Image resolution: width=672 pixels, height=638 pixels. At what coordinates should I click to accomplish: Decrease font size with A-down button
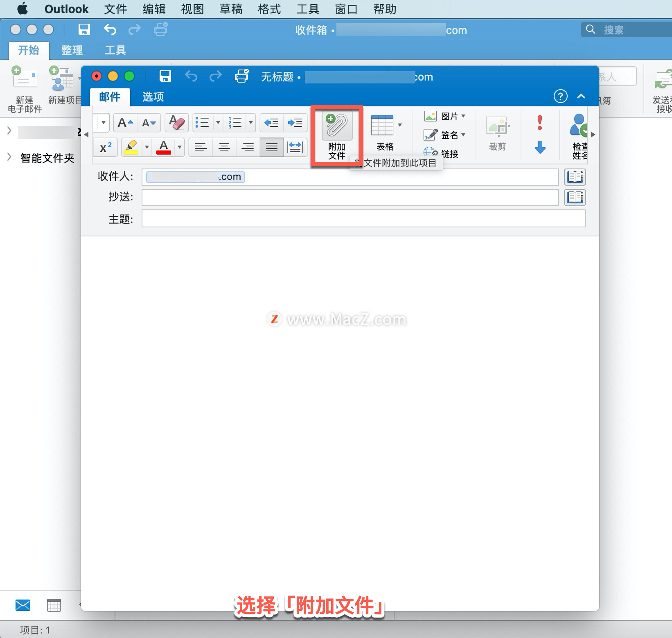pos(149,123)
